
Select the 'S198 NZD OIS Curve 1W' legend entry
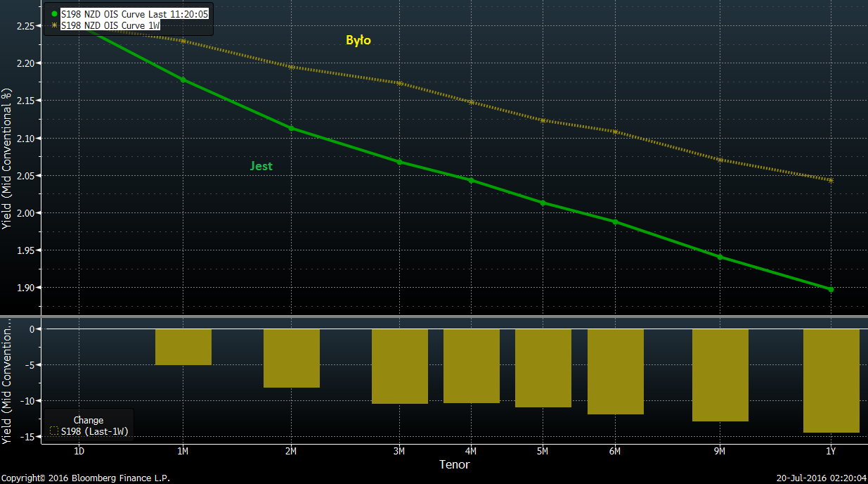coord(110,25)
